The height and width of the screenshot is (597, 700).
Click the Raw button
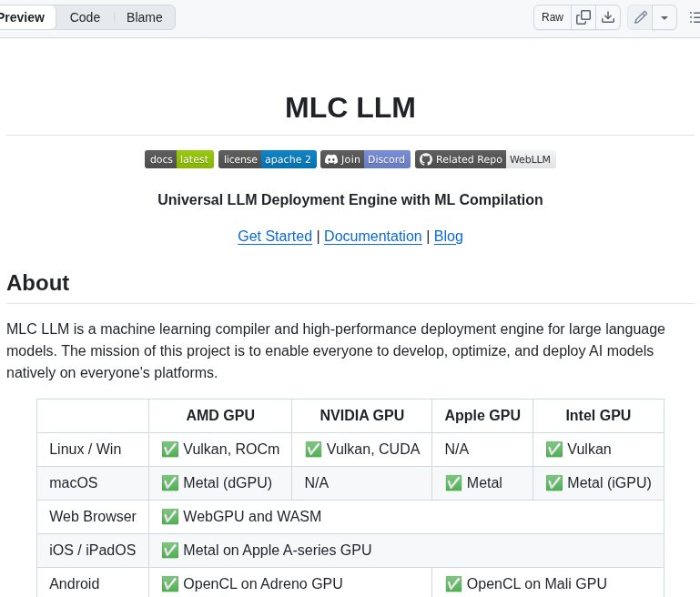pyautogui.click(x=553, y=17)
